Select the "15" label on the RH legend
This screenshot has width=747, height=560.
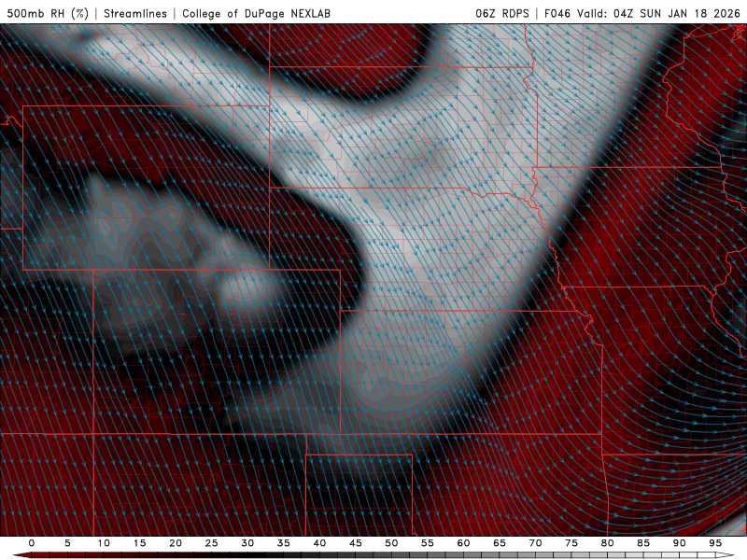click(x=139, y=543)
